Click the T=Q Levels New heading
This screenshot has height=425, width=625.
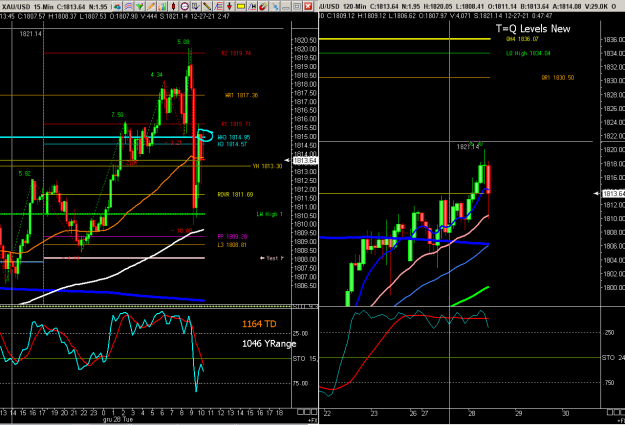[533, 29]
